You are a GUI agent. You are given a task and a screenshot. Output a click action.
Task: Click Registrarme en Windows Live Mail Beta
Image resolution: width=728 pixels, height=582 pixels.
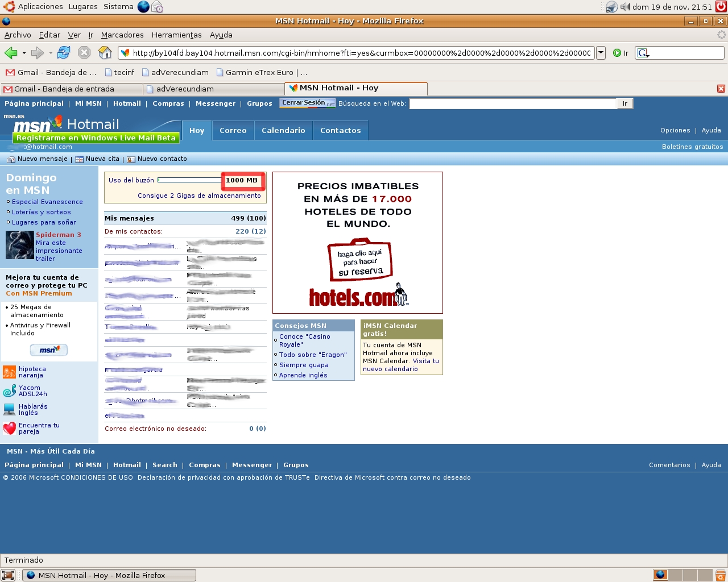96,138
